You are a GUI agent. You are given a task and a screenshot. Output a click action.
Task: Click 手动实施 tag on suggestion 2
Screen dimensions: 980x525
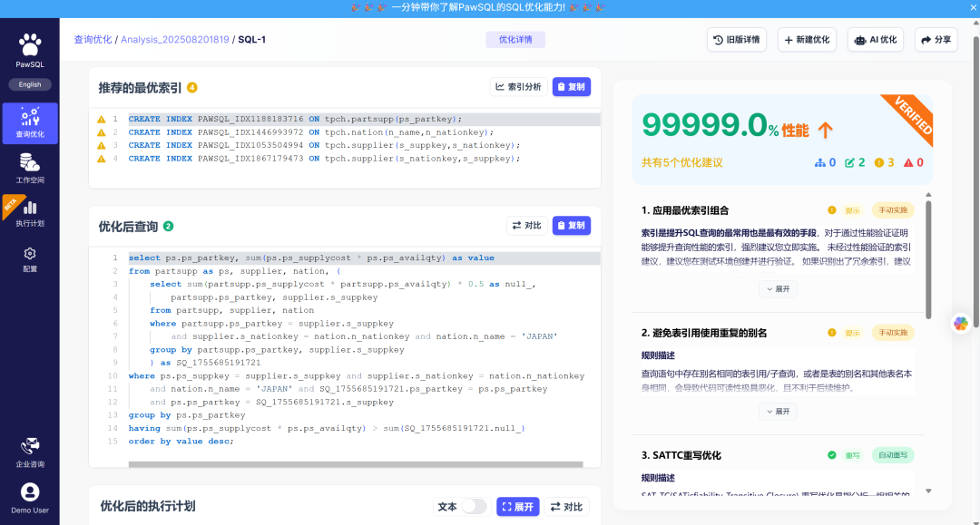[x=893, y=333]
